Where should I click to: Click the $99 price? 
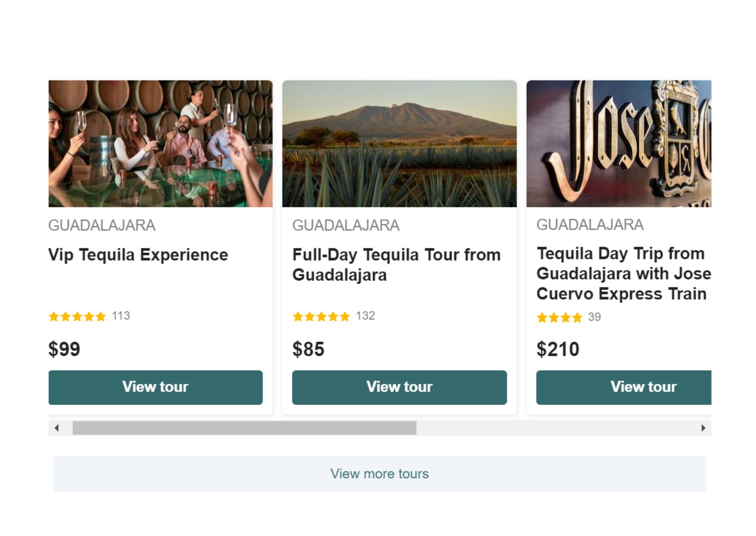pos(64,349)
